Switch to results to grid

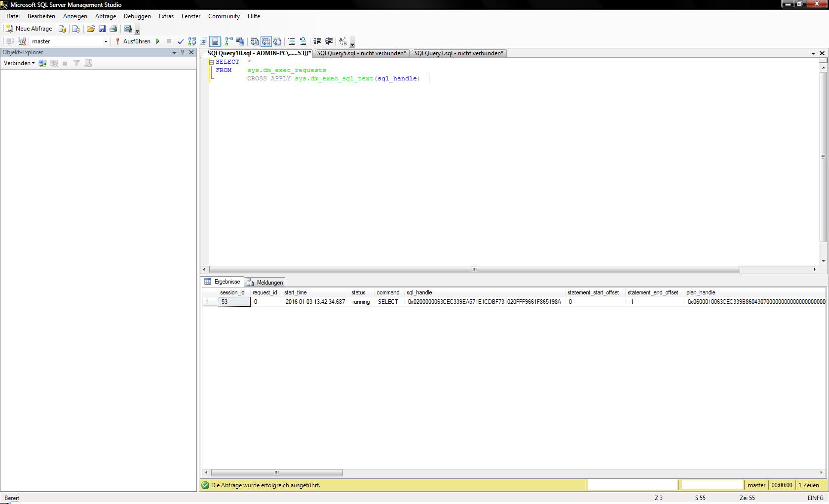tap(266, 41)
